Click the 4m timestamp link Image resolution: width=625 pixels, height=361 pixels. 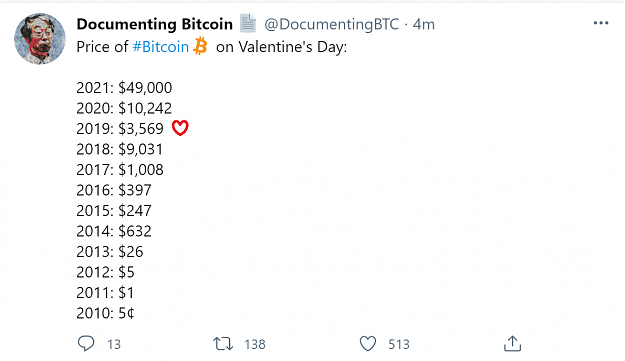(x=424, y=24)
